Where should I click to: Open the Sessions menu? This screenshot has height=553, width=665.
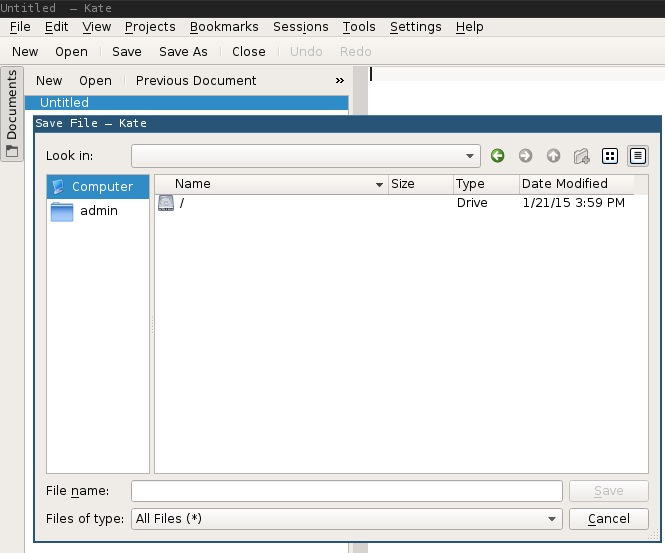[x=300, y=27]
